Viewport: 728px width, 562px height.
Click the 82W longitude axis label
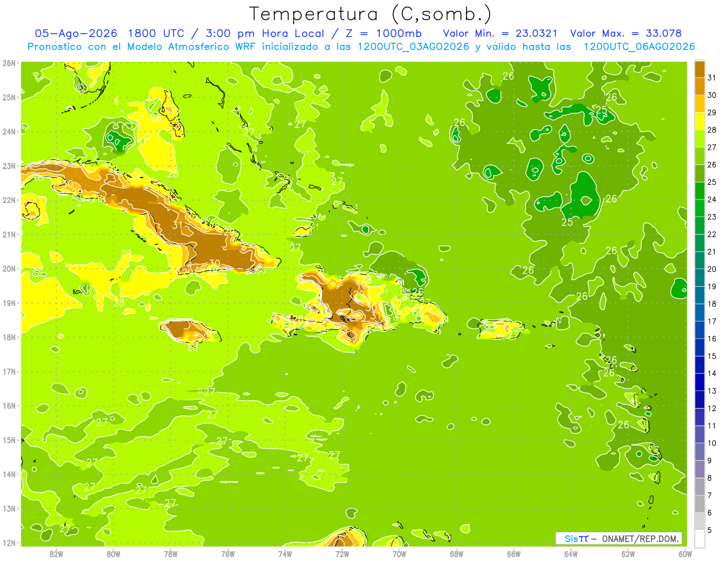[56, 554]
